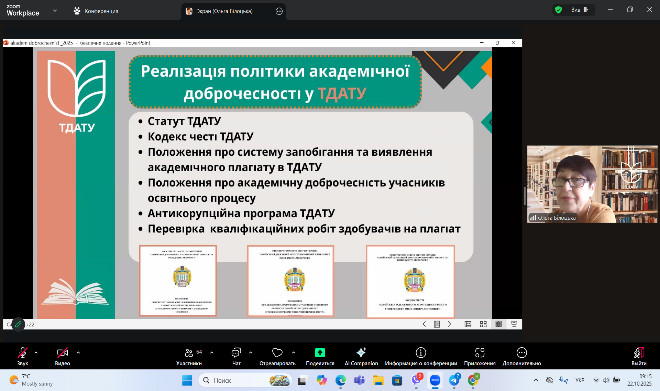Click the Zoom icon in the taskbar

tap(435, 380)
